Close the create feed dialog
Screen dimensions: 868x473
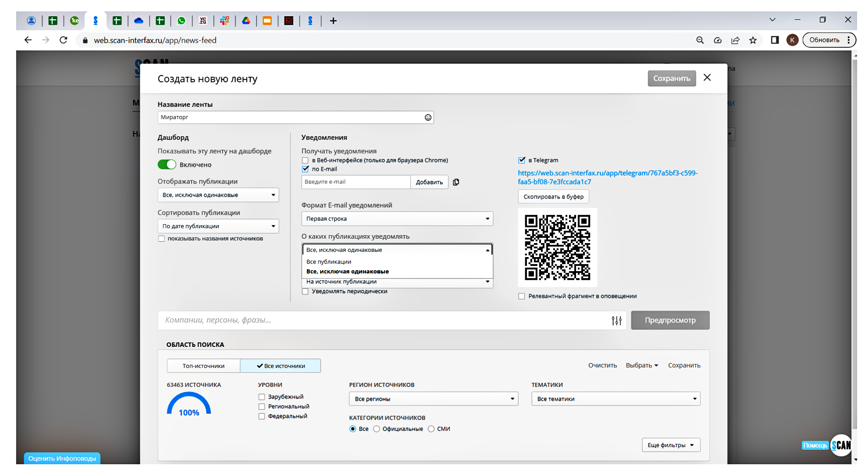(x=707, y=78)
